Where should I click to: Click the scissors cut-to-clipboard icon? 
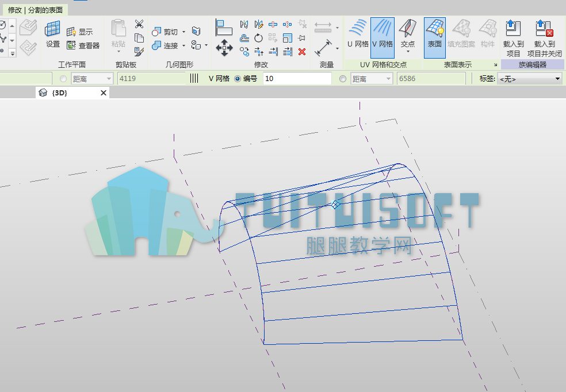(139, 24)
